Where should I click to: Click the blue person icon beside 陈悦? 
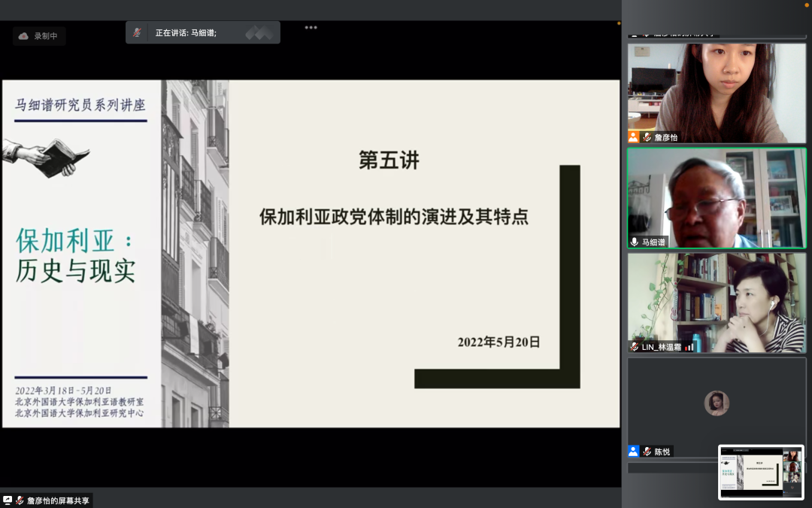(634, 452)
